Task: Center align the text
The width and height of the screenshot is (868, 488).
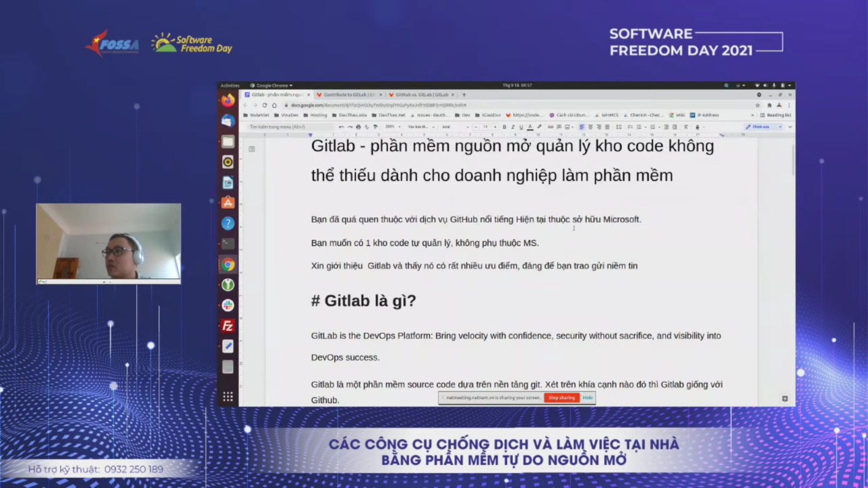Action: pyautogui.click(x=590, y=127)
